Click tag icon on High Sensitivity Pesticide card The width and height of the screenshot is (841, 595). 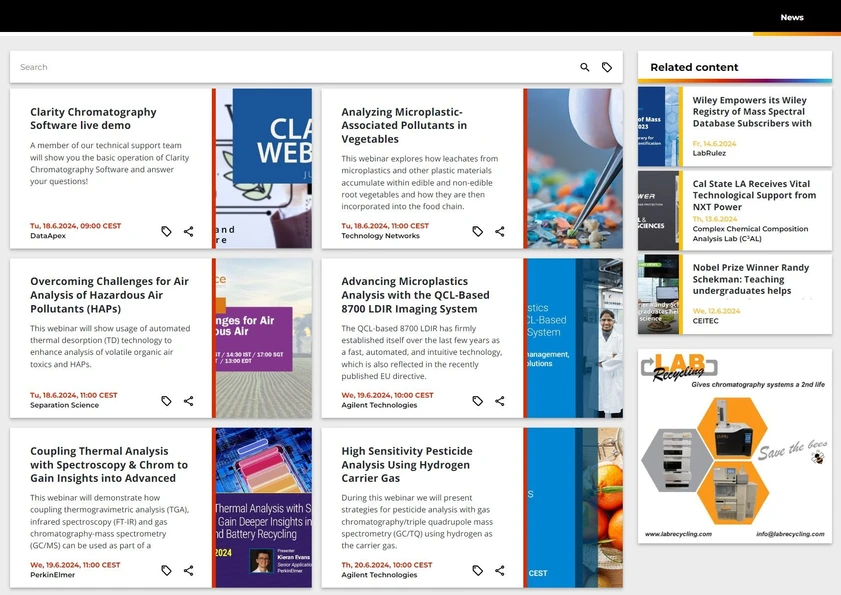[x=477, y=570]
